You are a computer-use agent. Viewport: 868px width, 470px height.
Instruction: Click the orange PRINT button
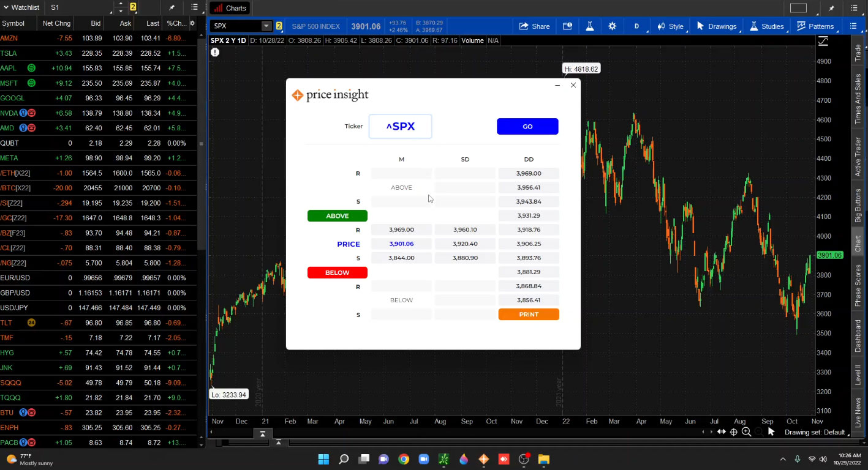pos(528,314)
